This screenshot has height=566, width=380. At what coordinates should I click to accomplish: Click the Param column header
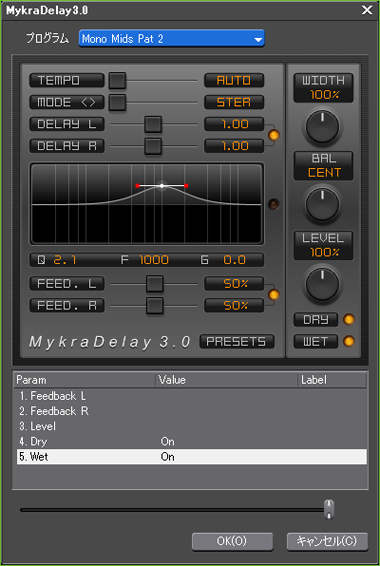85,380
